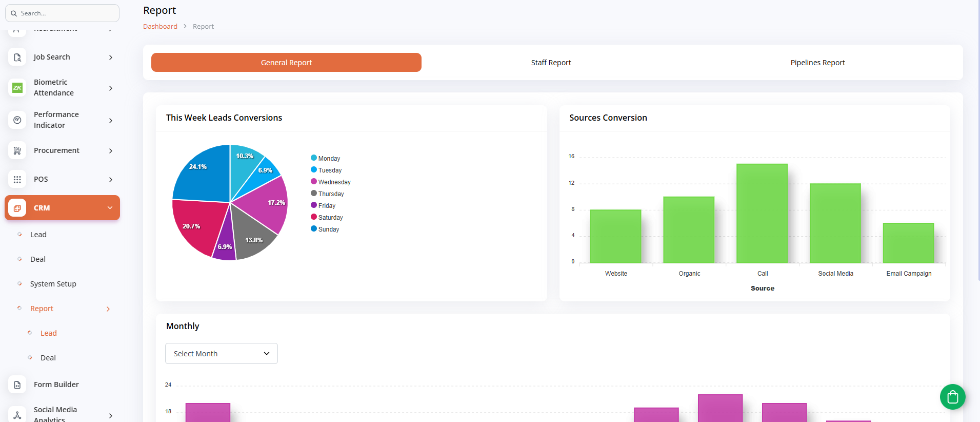The height and width of the screenshot is (422, 980).
Task: Switch to the Staff Report tab
Action: 551,63
